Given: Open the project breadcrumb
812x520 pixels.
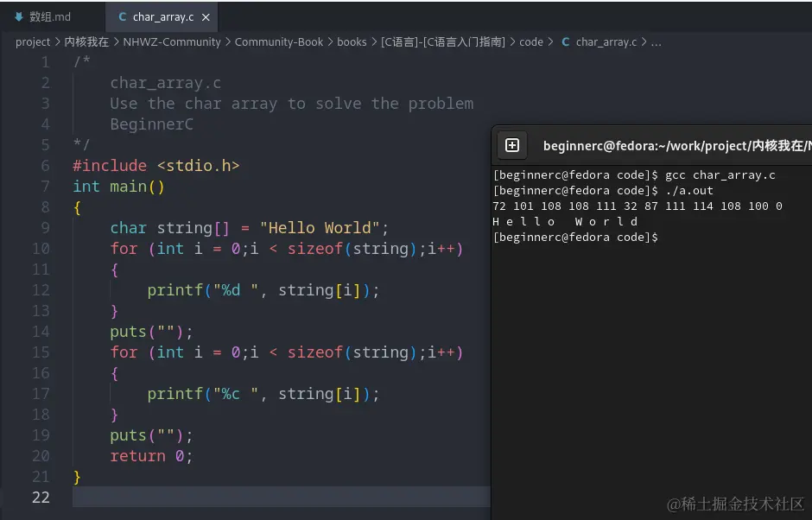Looking at the screenshot, I should point(33,42).
